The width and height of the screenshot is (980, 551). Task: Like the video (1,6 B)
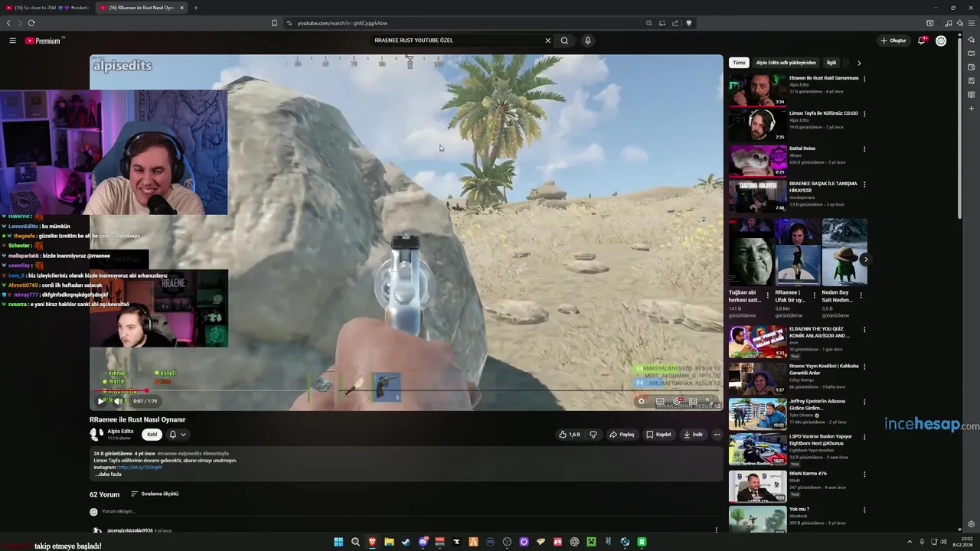coord(569,435)
